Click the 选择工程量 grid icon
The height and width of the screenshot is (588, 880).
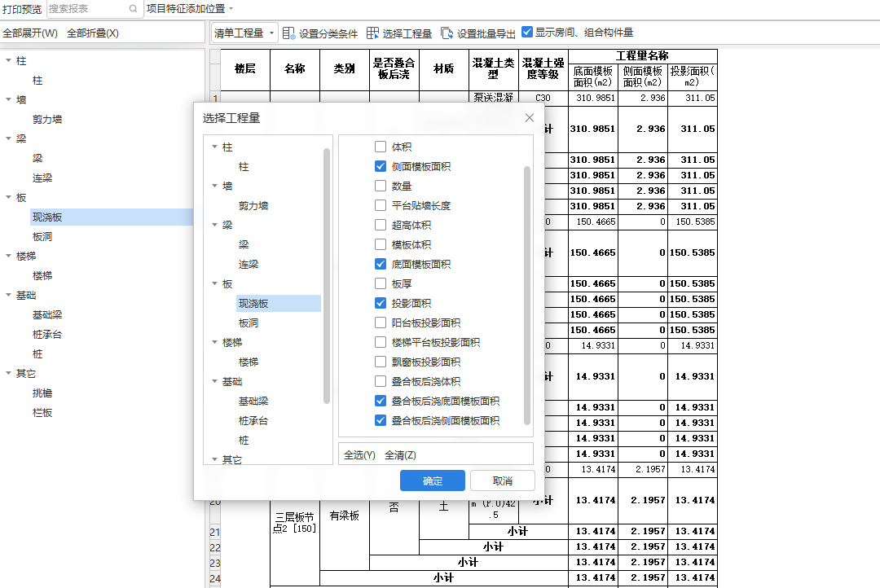[372, 33]
